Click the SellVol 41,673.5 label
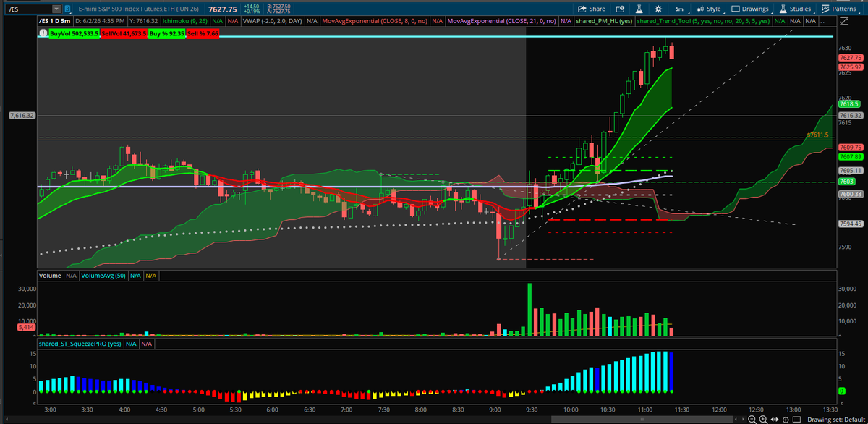 pos(124,34)
